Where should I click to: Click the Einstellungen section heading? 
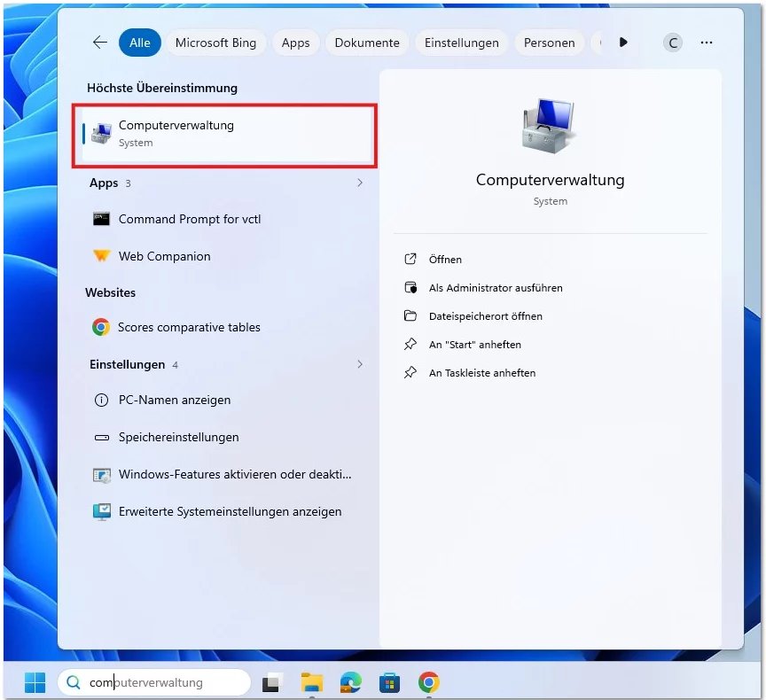(x=127, y=365)
